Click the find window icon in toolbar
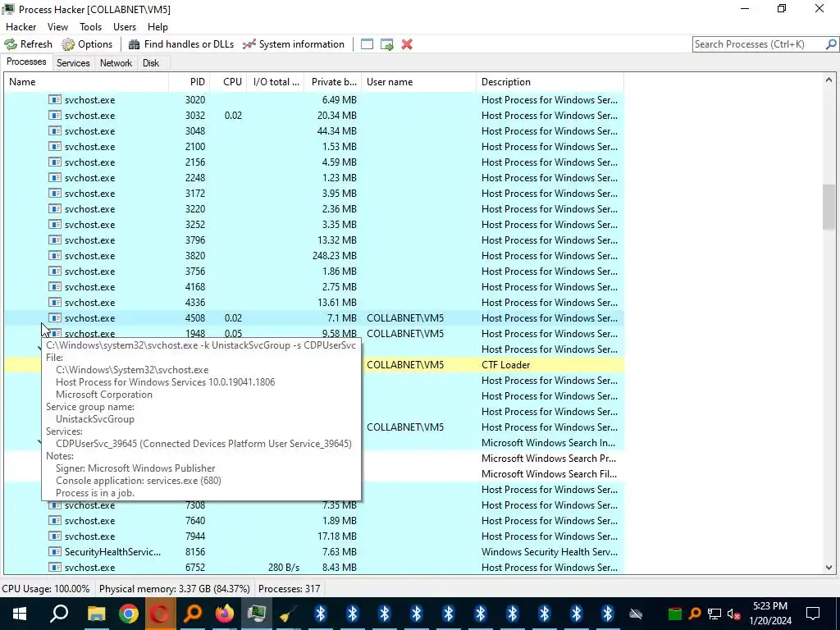This screenshot has width=840, height=630. pyautogui.click(x=367, y=44)
